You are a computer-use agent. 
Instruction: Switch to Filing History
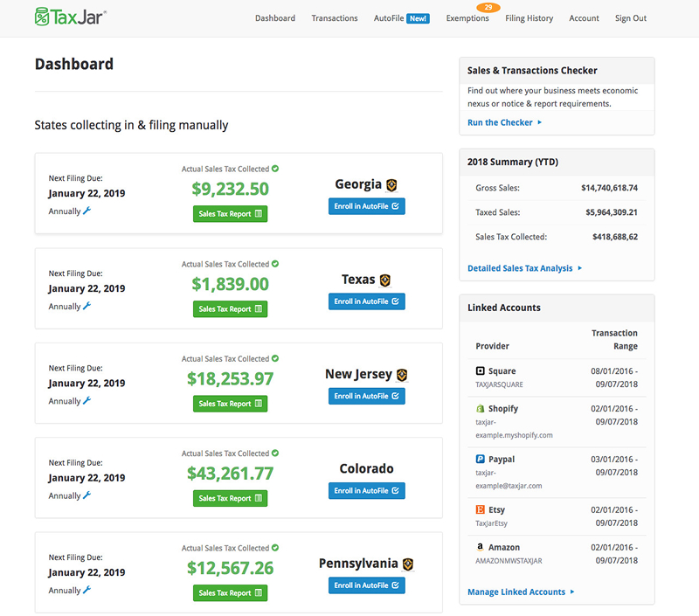pyautogui.click(x=529, y=17)
